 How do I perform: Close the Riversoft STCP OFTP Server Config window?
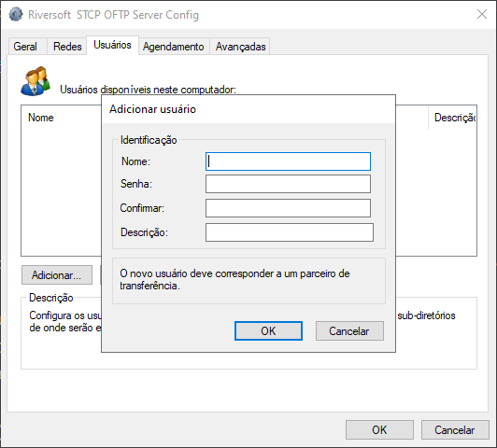coord(482,14)
